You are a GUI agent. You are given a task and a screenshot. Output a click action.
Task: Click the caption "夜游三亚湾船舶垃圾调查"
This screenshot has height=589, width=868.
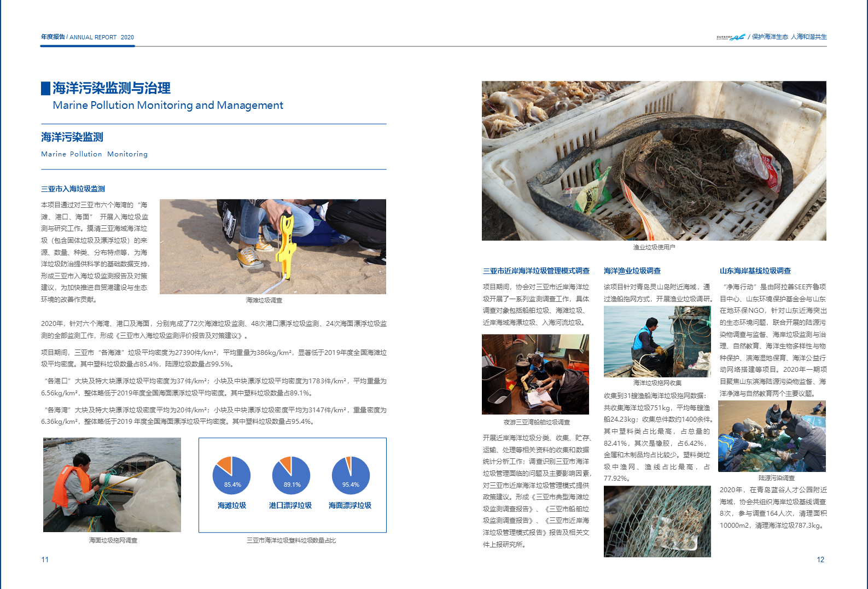(537, 422)
